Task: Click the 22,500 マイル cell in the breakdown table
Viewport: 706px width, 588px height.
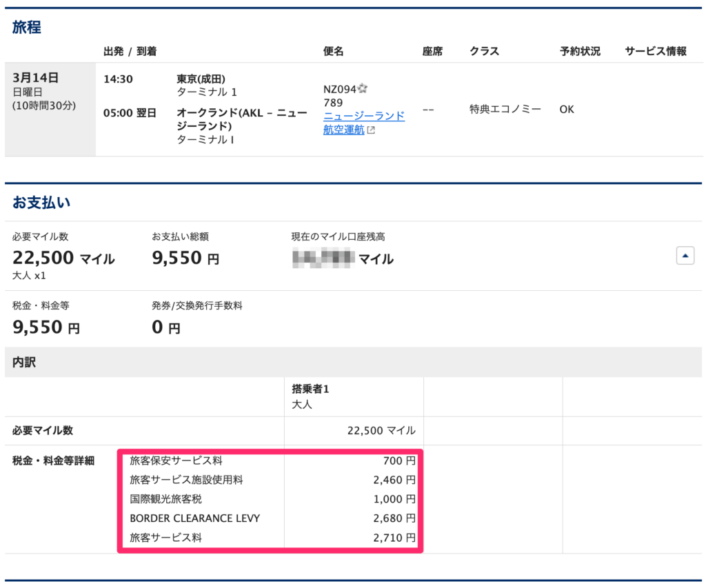Action: click(x=381, y=431)
